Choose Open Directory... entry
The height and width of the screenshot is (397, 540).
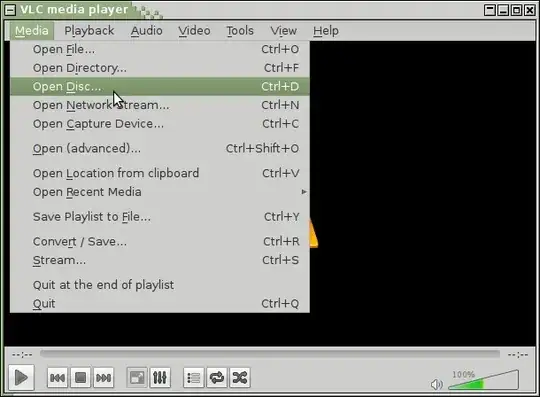[x=160, y=68]
